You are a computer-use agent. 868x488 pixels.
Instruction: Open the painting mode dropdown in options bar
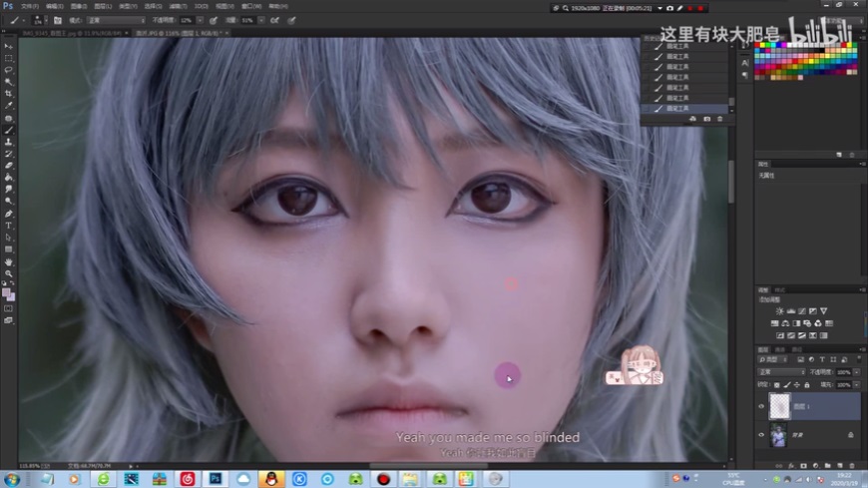click(116, 21)
